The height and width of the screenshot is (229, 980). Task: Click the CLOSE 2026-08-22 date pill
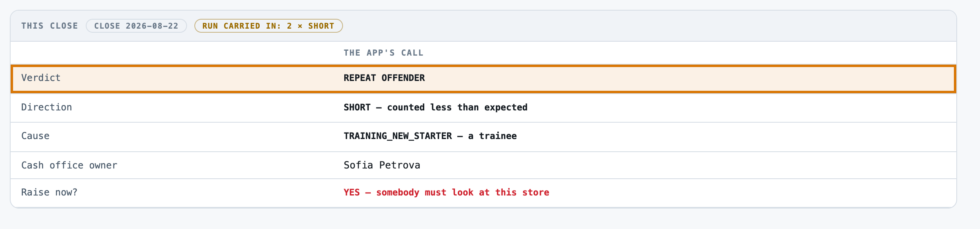pos(136,26)
